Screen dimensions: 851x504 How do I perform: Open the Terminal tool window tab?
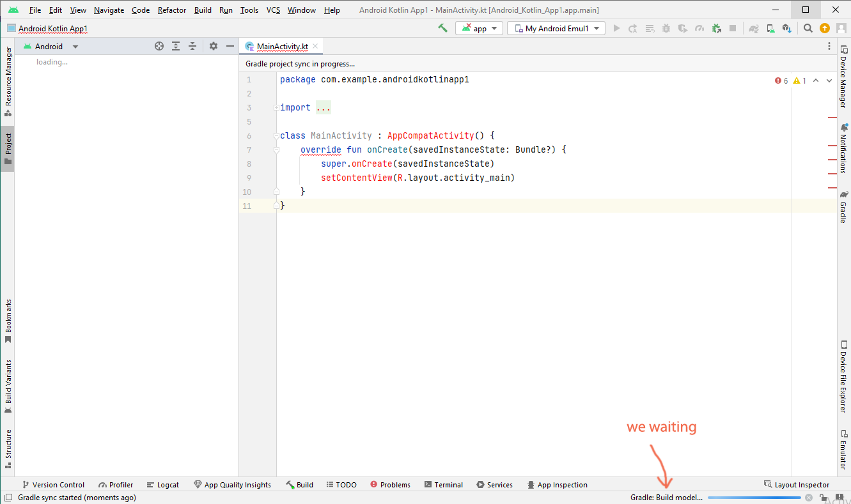click(442, 485)
